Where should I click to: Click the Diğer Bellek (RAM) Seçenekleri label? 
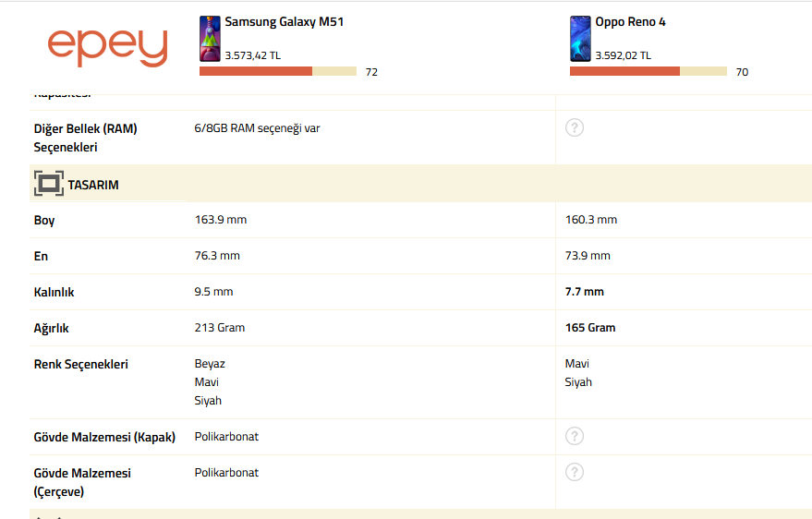(85, 138)
